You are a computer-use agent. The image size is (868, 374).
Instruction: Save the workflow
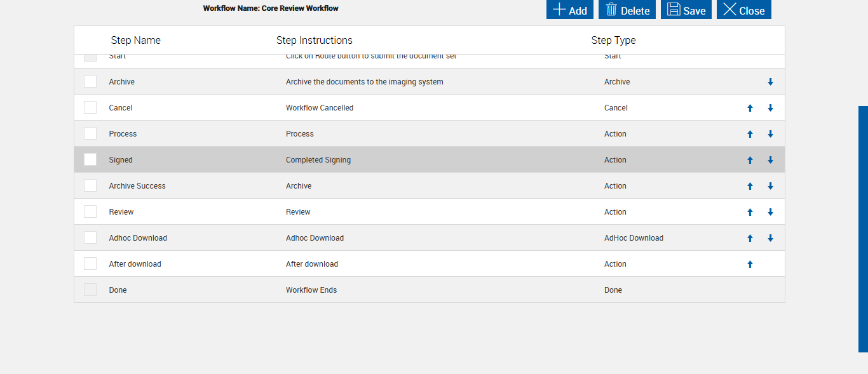click(x=686, y=10)
